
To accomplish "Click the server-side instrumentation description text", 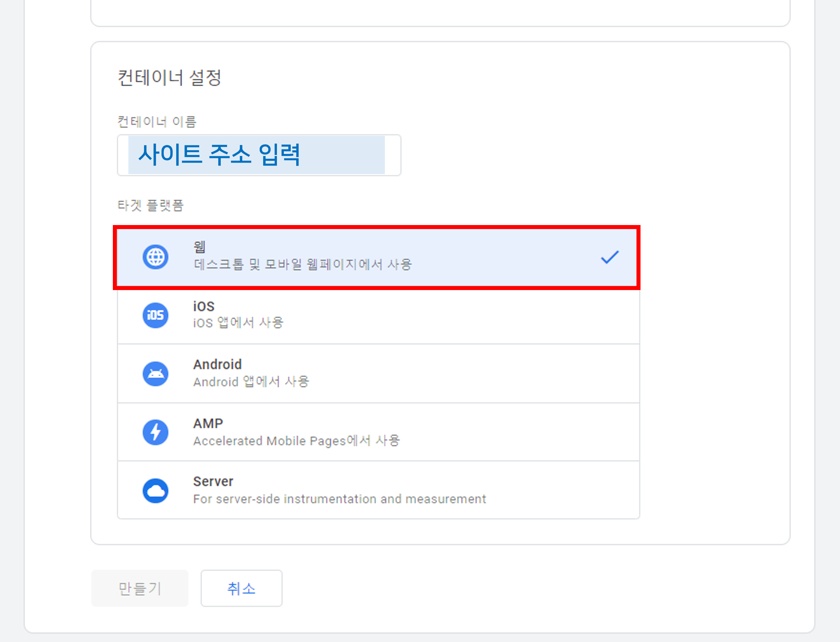I will [x=339, y=499].
